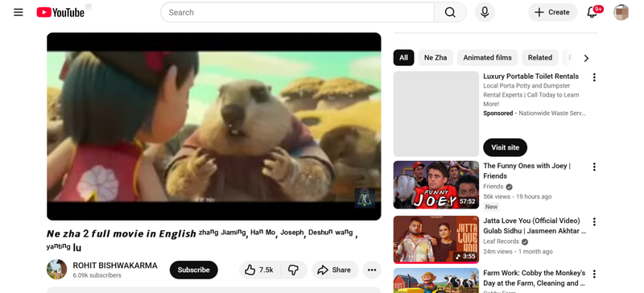Share this video
Image resolution: width=644 pixels, height=293 pixels.
point(335,270)
